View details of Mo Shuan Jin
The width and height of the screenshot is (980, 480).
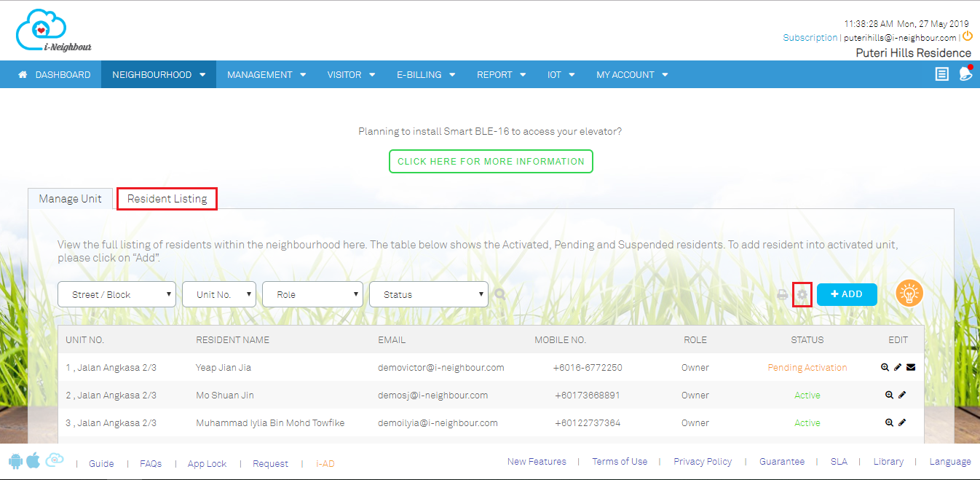coord(889,396)
